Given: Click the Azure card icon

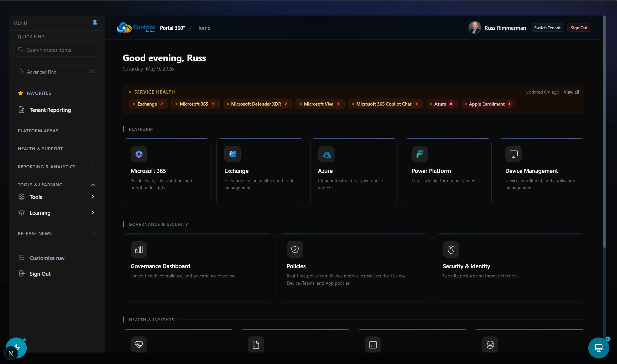Looking at the screenshot, I should [x=326, y=154].
